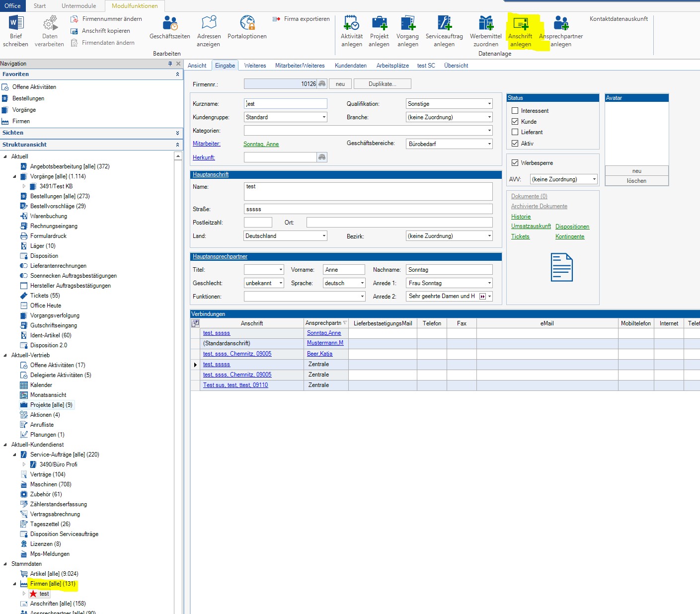Viewport: 700px width, 614px height.
Task: Toggle the Lieferant checkbox
Action: click(x=515, y=132)
